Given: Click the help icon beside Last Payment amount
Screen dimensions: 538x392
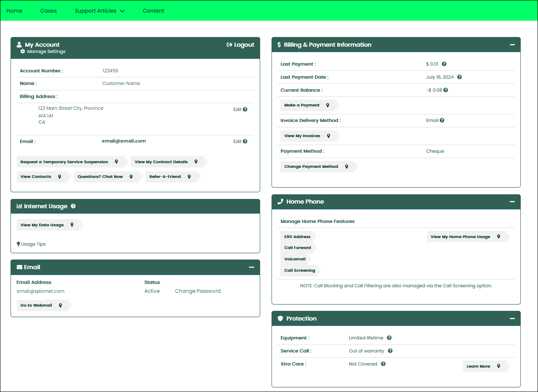Looking at the screenshot, I should tap(444, 64).
